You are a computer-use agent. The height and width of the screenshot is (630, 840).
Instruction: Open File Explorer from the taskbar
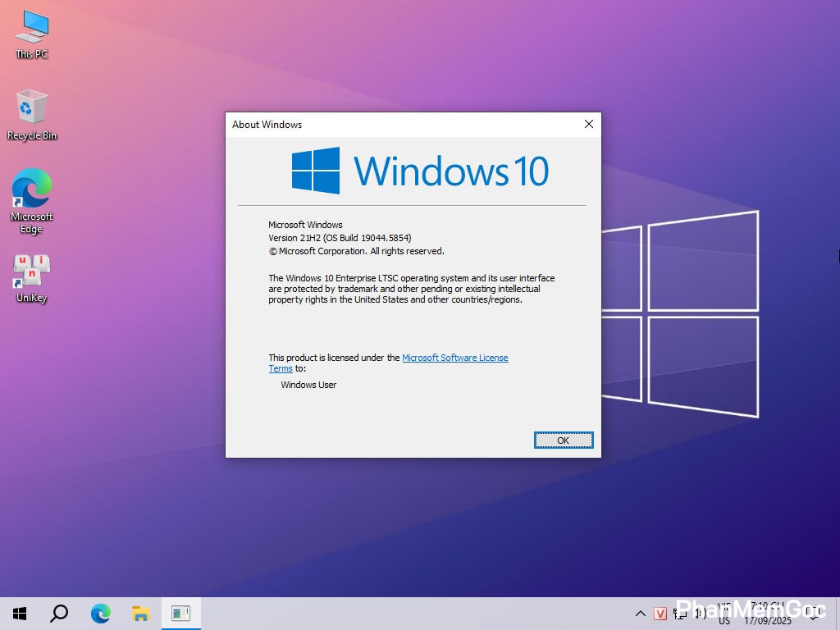click(140, 614)
